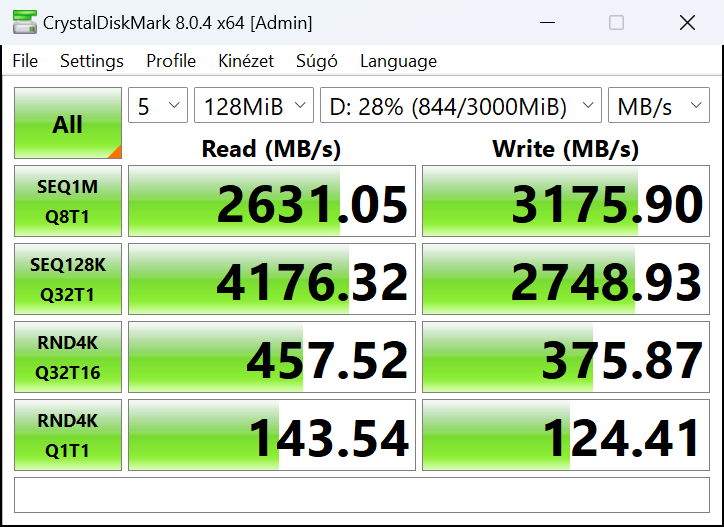Click the SEQ128K read result 4176.32

coord(272,279)
